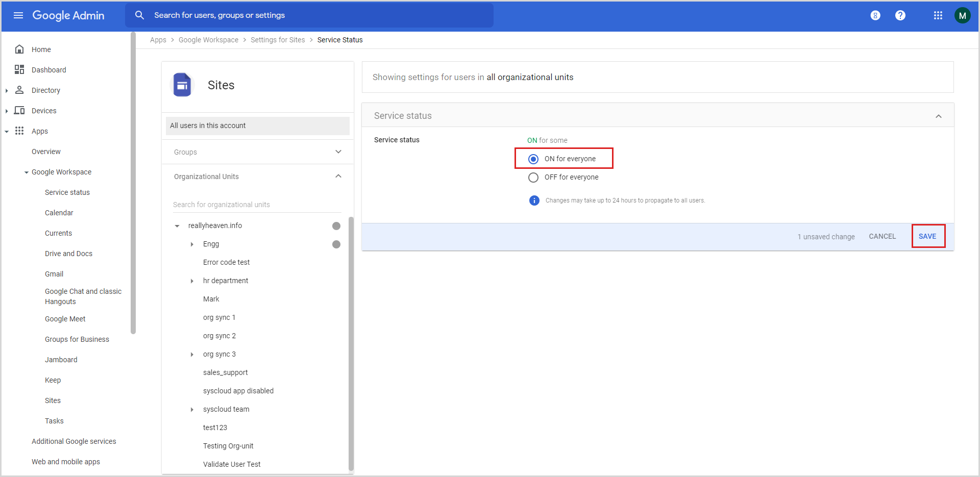This screenshot has height=477, width=980.
Task: Select org sync 1 unit
Action: [219, 317]
